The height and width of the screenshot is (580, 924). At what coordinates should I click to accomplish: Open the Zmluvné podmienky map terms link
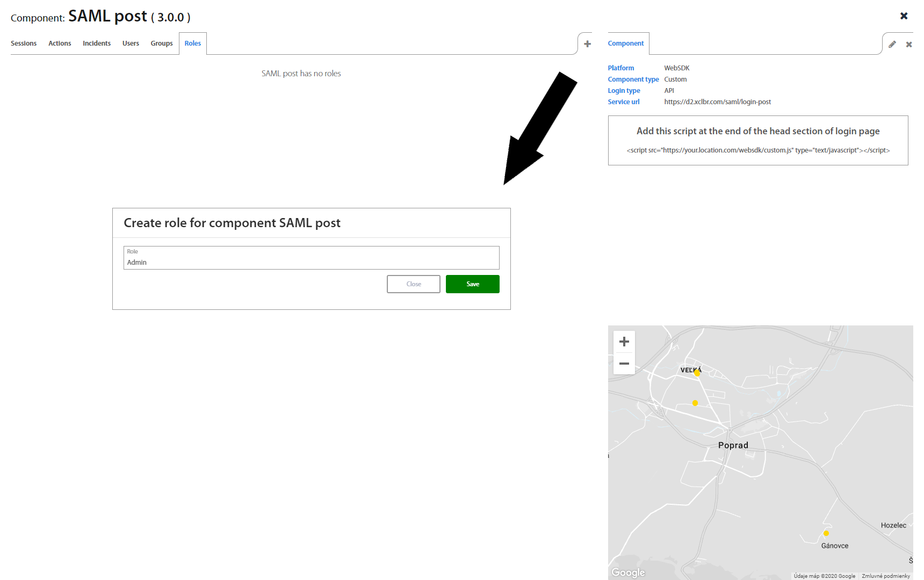click(885, 576)
